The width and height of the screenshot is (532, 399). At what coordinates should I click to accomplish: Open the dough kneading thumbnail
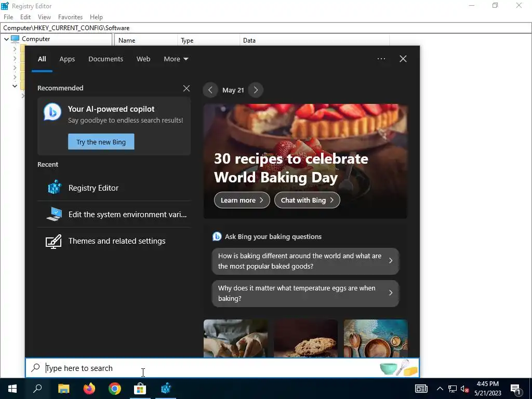(x=235, y=338)
